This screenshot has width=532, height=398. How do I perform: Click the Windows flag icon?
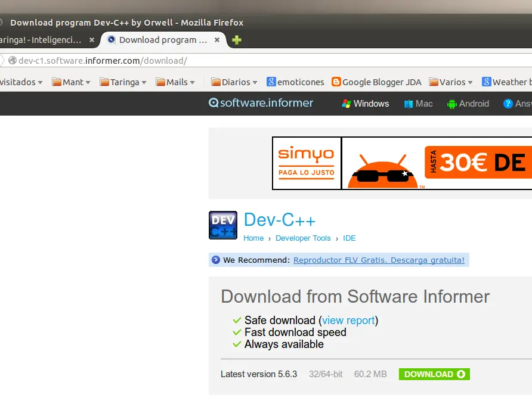pyautogui.click(x=347, y=104)
